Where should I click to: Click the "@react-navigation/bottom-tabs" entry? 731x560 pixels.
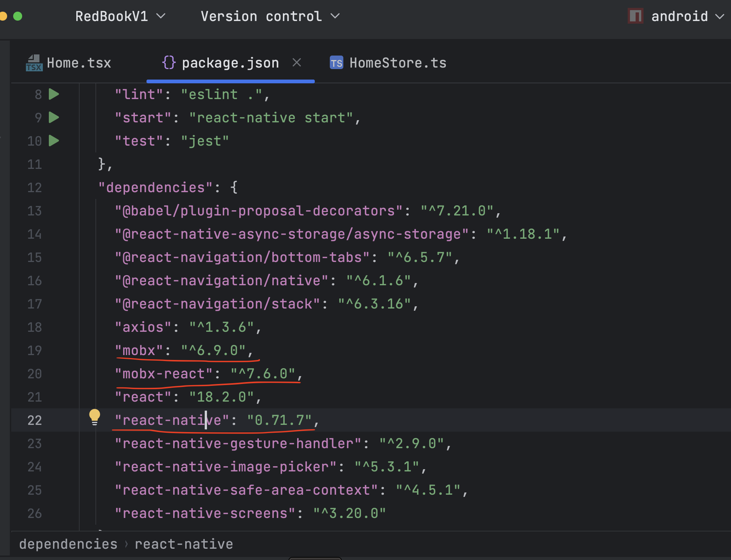[242, 257]
